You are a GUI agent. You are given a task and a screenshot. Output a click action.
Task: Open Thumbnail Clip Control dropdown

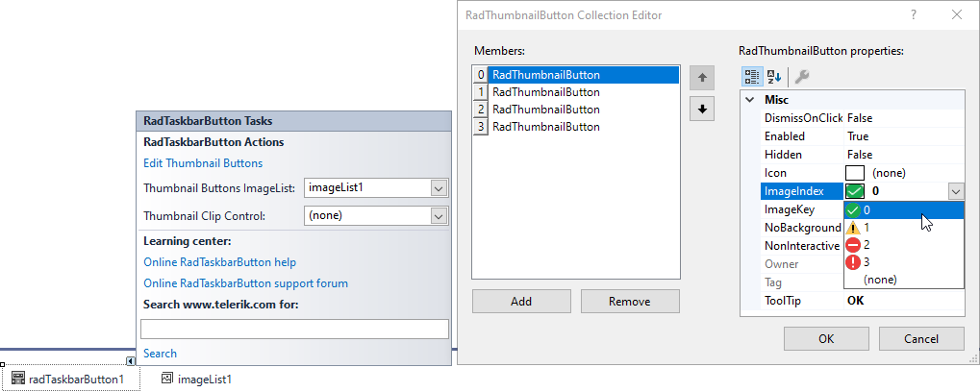(439, 216)
